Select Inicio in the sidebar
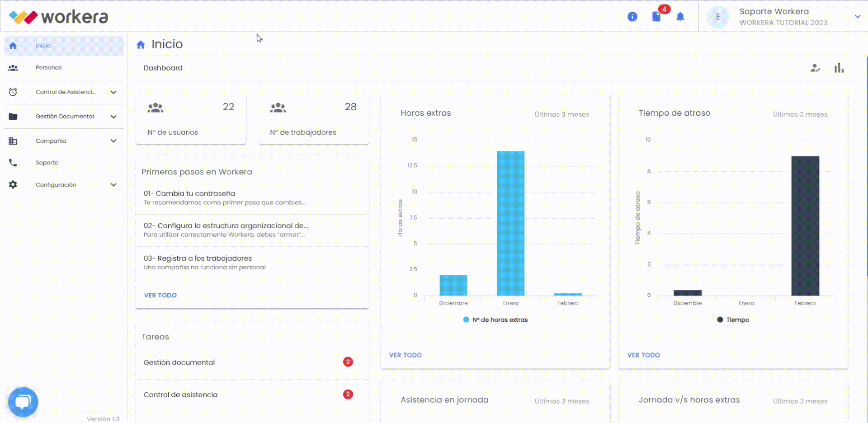 (x=64, y=46)
